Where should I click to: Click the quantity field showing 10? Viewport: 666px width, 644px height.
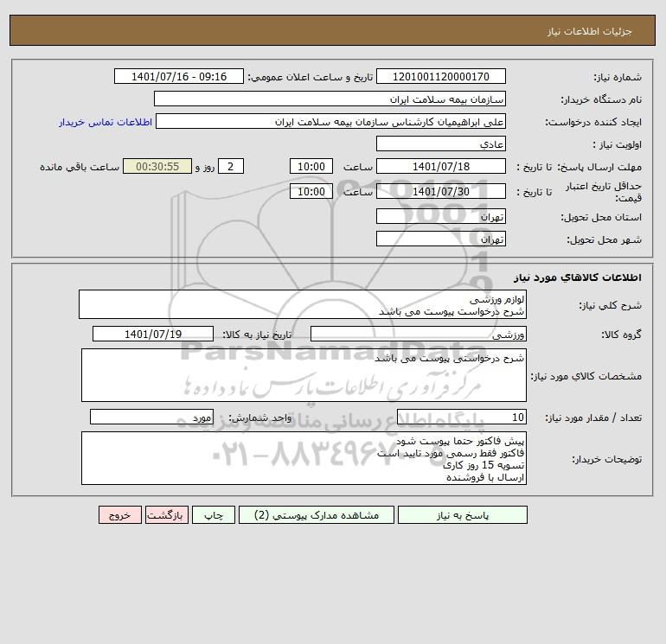click(x=462, y=417)
